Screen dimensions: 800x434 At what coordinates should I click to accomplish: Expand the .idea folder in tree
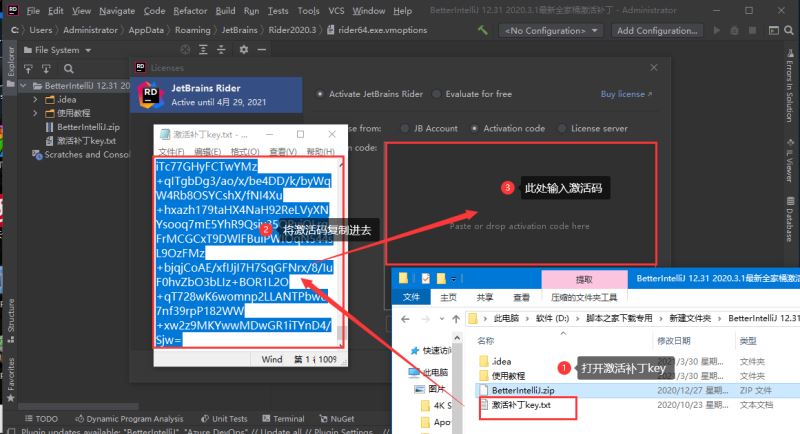(35, 99)
